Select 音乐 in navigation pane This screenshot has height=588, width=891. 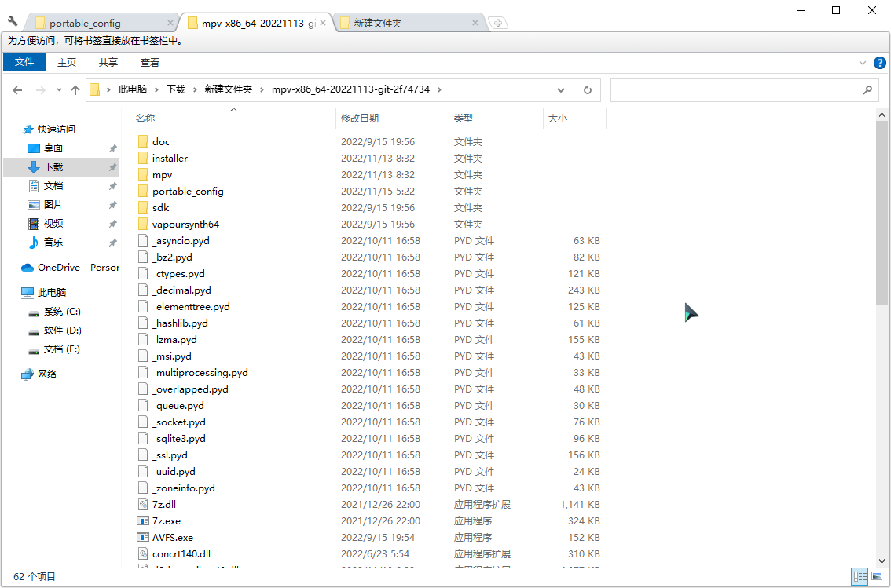pyautogui.click(x=53, y=243)
